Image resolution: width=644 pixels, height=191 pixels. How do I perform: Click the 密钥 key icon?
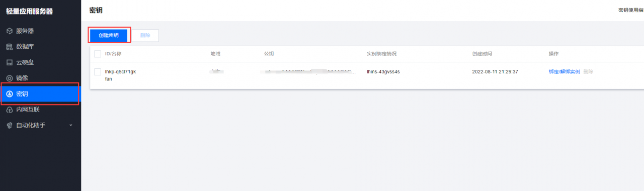9,94
